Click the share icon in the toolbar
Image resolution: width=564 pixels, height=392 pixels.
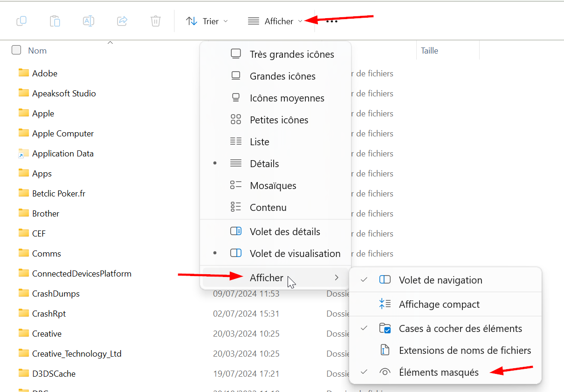(x=122, y=21)
